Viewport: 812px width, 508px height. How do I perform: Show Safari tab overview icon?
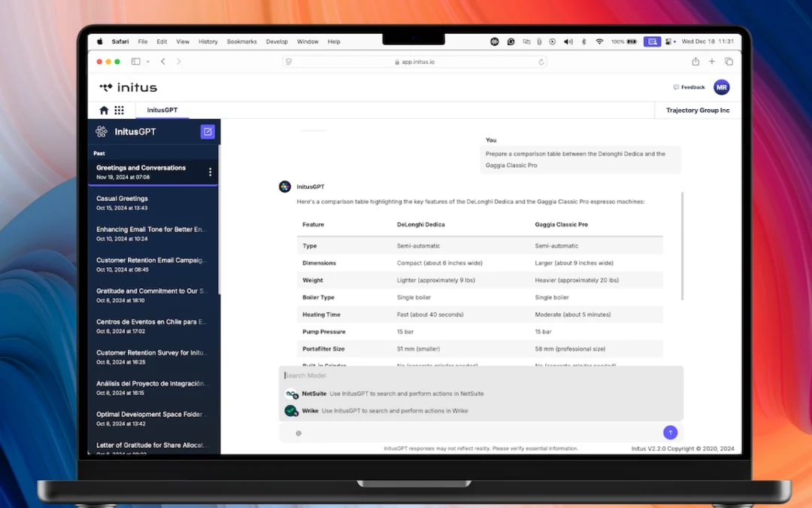729,61
